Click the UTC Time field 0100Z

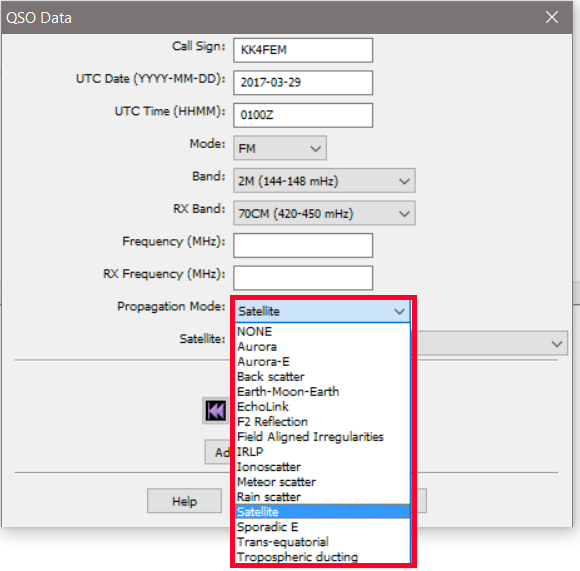[303, 115]
